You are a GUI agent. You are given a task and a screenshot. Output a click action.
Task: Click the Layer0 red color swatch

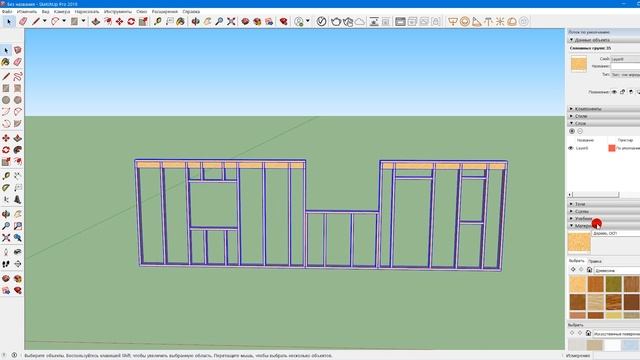click(611, 148)
